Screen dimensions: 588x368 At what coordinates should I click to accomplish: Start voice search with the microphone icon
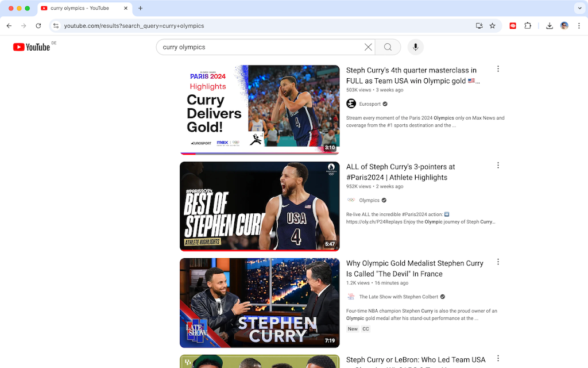click(416, 47)
